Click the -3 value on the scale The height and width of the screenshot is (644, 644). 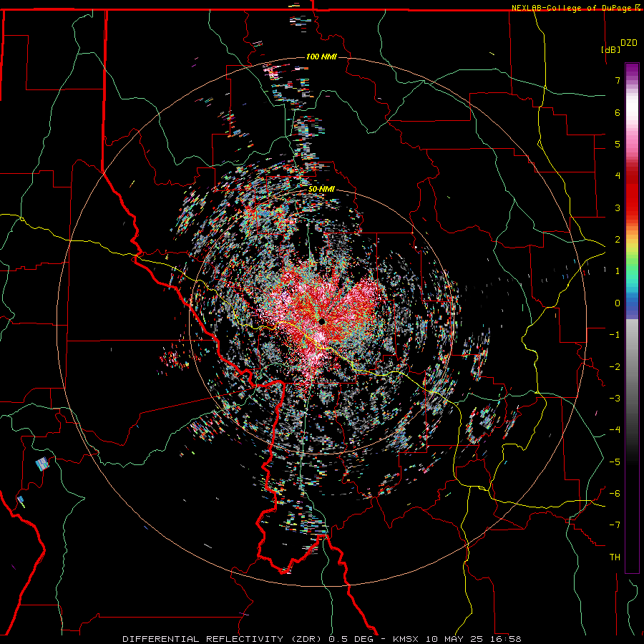point(615,399)
